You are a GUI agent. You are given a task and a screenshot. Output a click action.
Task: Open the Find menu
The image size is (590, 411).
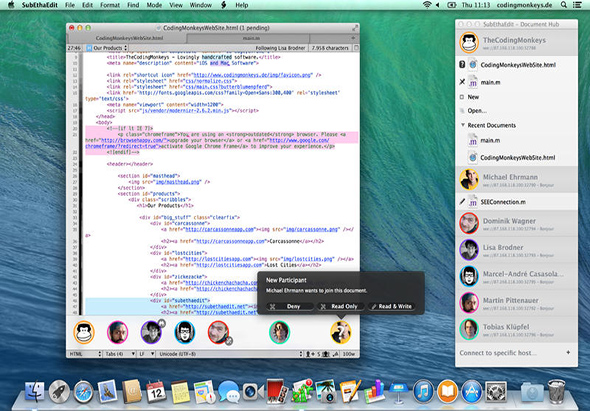click(x=133, y=5)
